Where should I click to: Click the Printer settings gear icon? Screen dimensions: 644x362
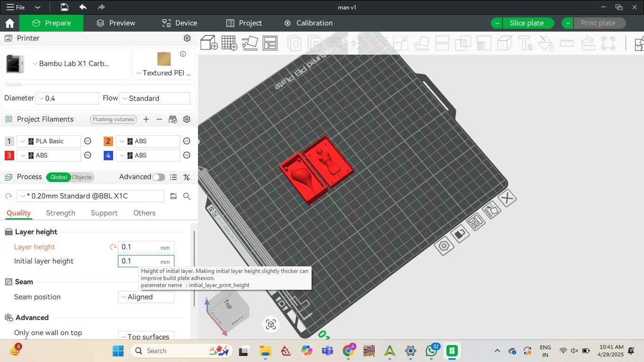click(x=187, y=38)
